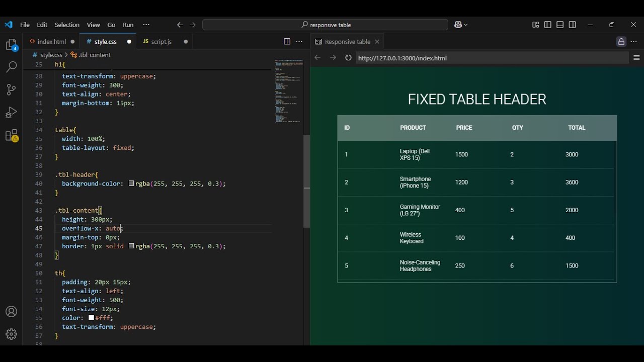644x362 pixels.
Task: Open editor More Actions ellipsis
Action: tap(299, 42)
